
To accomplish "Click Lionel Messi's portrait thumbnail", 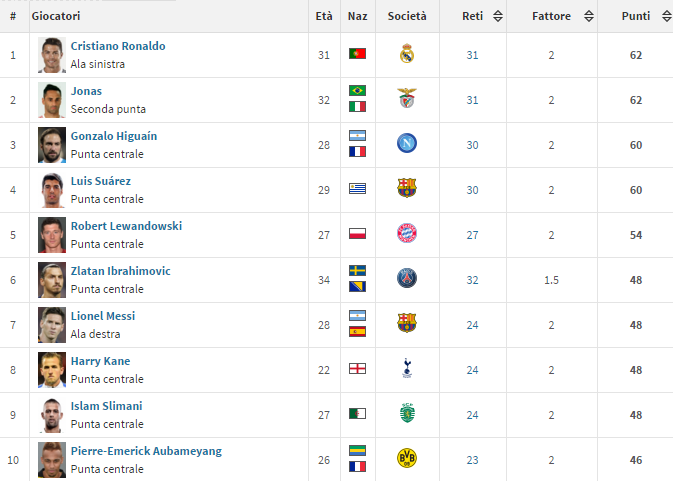I will (x=51, y=323).
